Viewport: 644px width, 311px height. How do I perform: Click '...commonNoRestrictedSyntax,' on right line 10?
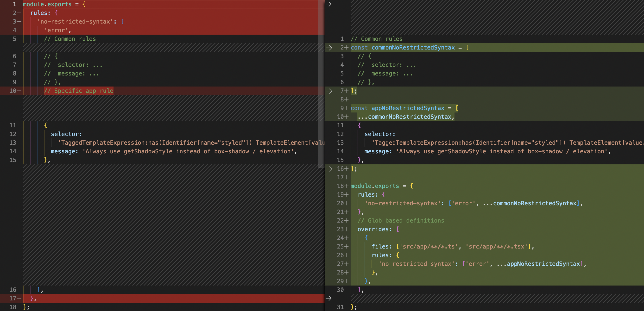click(405, 117)
